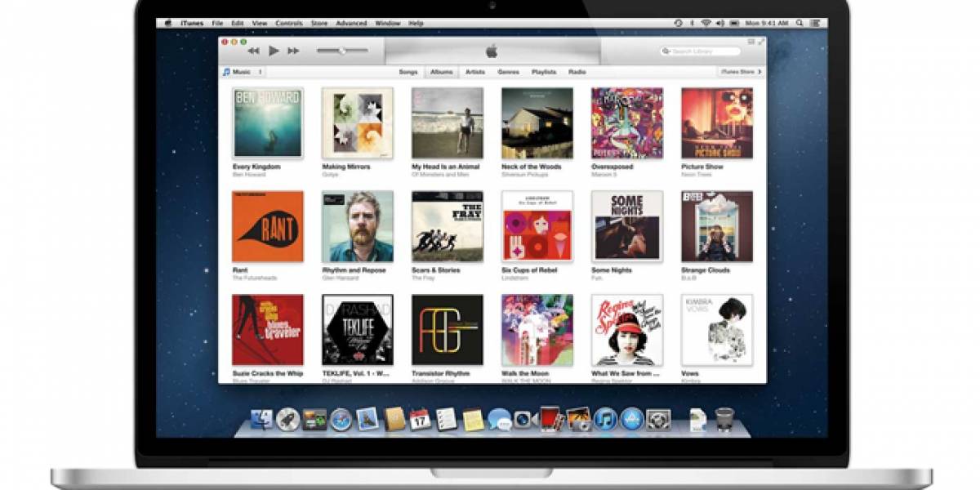
Task: Open the Picture Show album cover
Action: [717, 122]
